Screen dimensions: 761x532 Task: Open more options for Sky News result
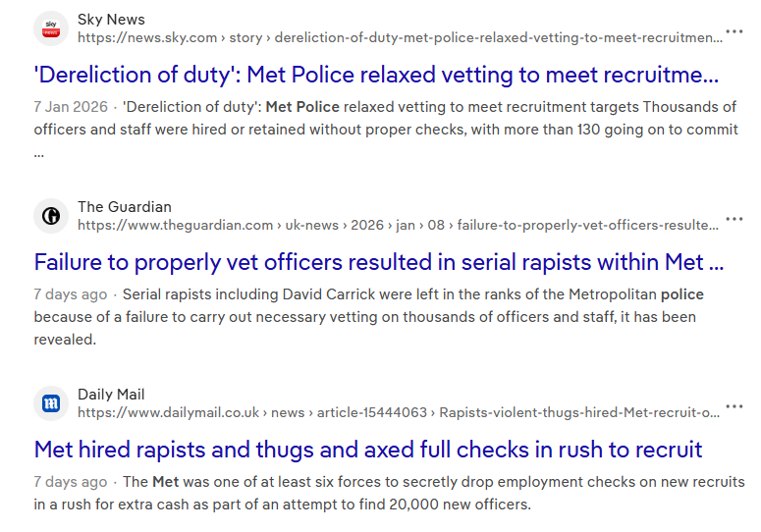click(734, 32)
